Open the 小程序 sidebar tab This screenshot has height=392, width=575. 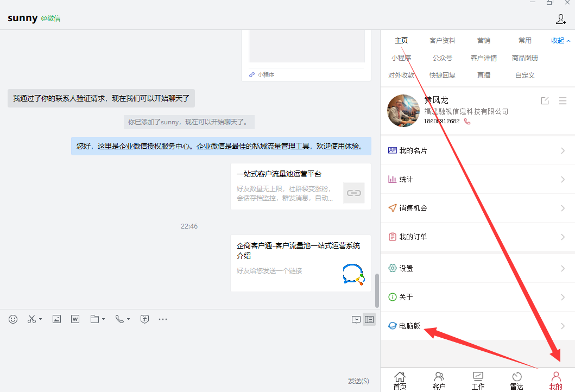[401, 58]
